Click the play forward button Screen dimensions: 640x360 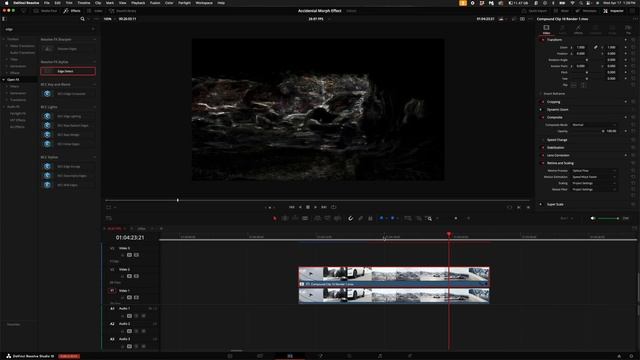coord(316,207)
